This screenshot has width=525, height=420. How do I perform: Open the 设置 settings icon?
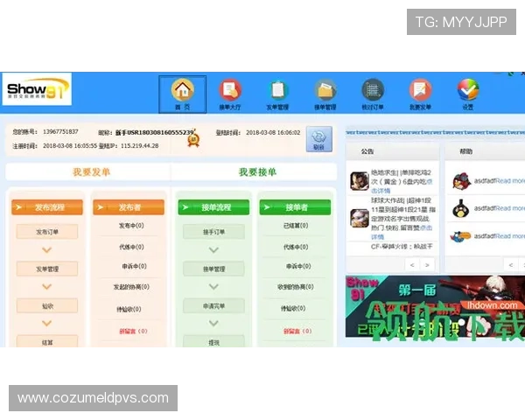pos(468,94)
